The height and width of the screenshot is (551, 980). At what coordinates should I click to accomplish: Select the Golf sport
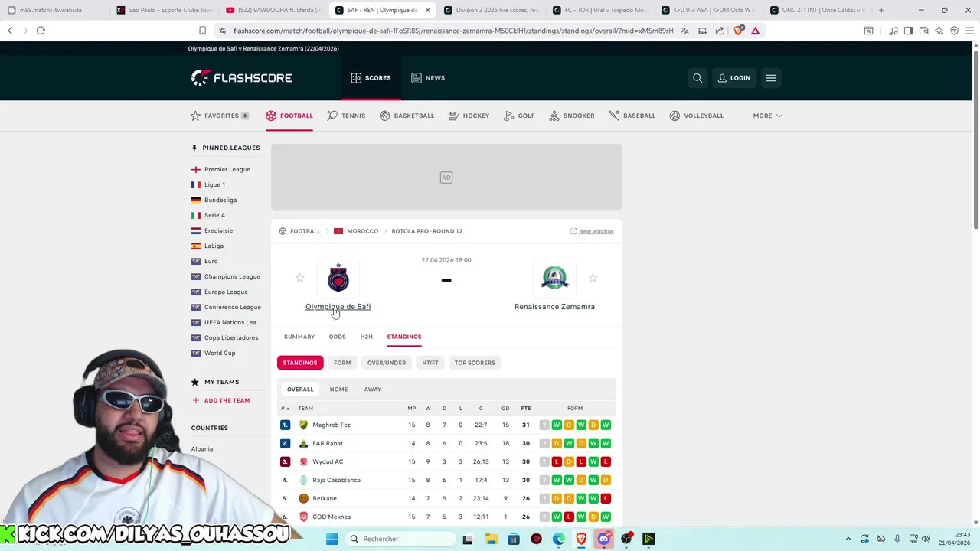[519, 116]
